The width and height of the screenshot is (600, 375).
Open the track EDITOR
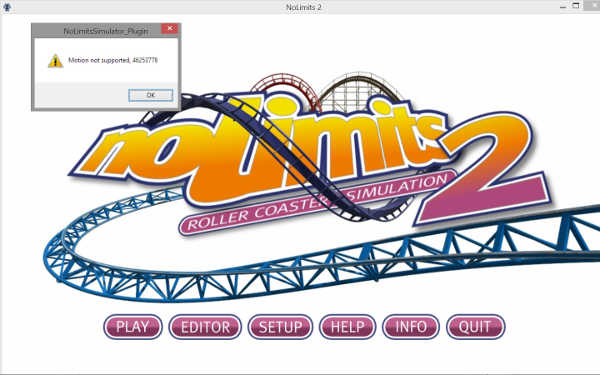click(205, 327)
